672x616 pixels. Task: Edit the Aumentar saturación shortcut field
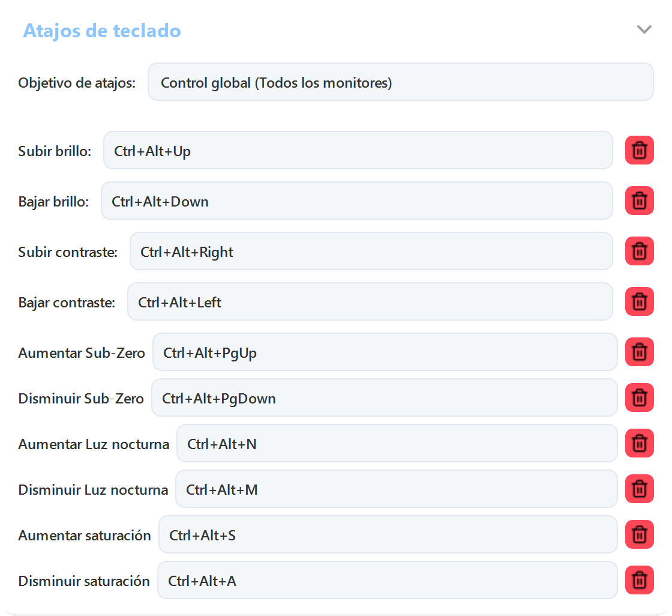point(388,534)
